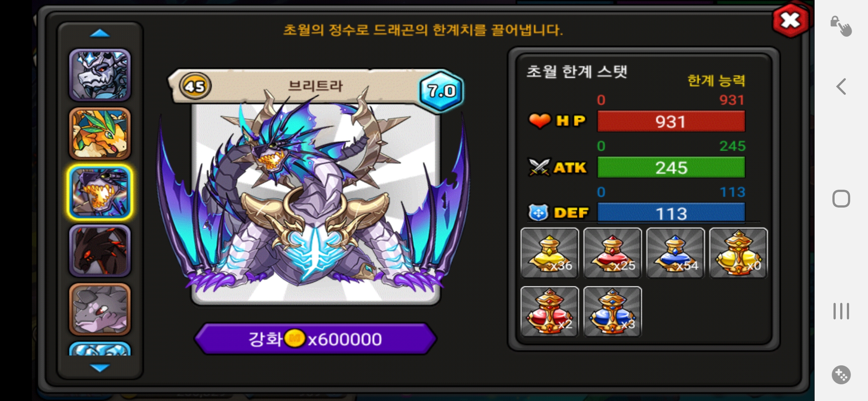Screen dimensions: 868x401
Task: Click the red HP 931 bar
Action: [x=671, y=121]
